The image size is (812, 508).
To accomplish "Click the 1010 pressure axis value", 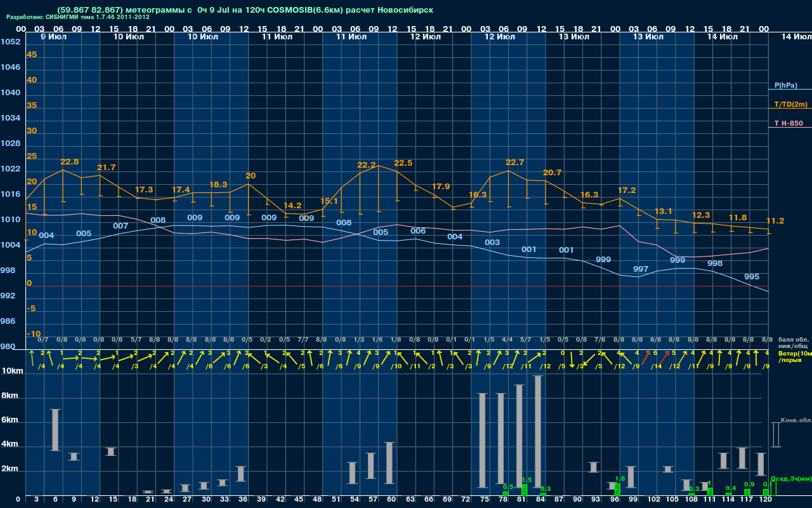I will 10,220.
